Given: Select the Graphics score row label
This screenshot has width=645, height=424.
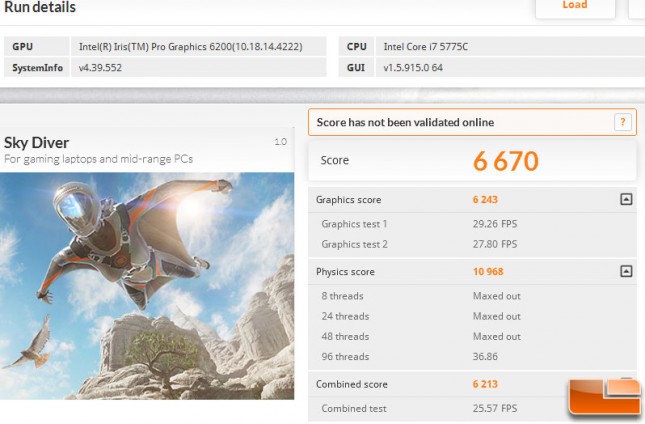Looking at the screenshot, I should point(348,199).
